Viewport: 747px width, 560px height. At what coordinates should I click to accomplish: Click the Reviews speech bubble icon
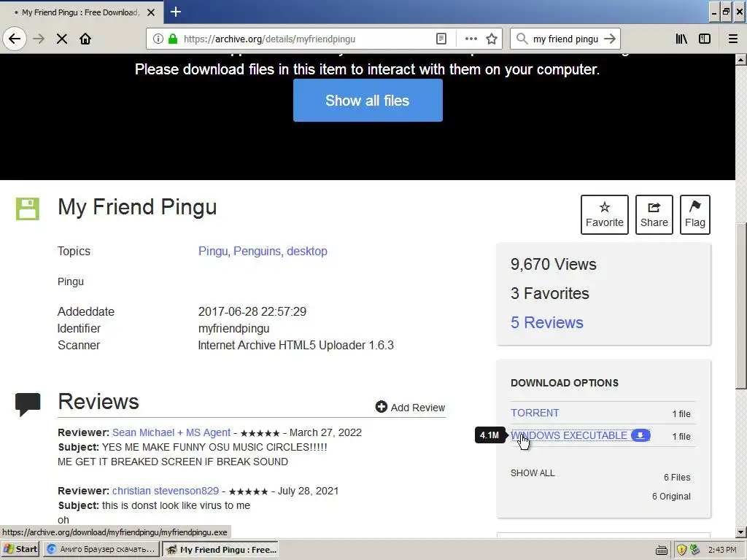pos(28,404)
